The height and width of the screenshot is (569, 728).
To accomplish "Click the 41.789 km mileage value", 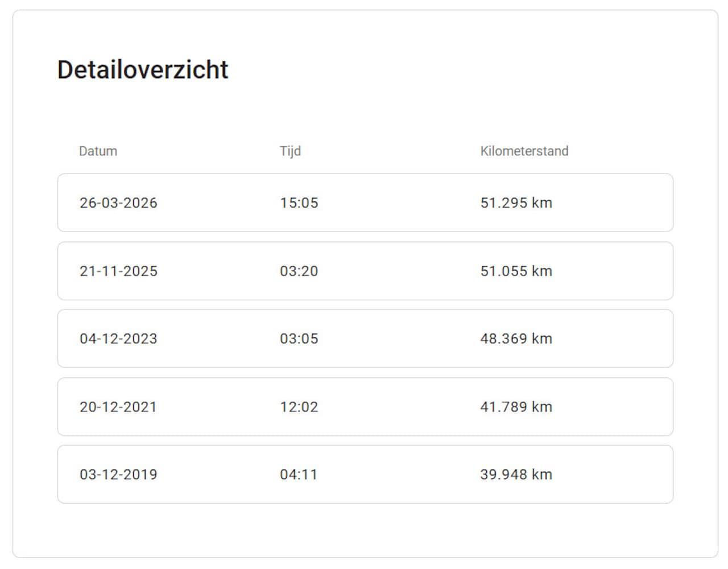I will pos(516,407).
